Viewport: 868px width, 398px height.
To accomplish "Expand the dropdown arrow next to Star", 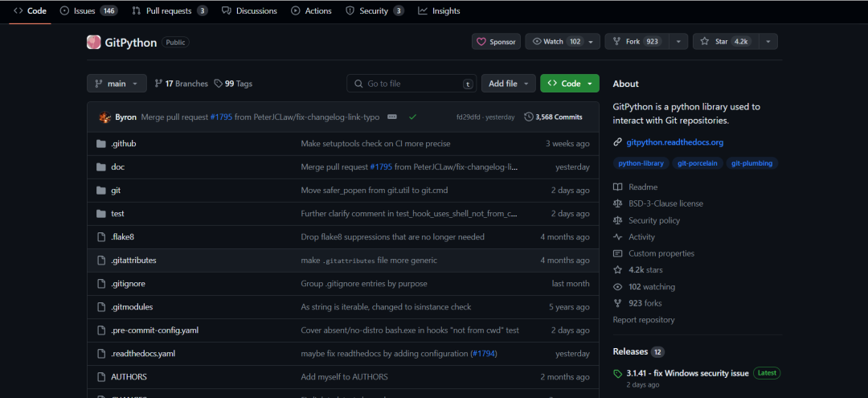I will pos(768,42).
